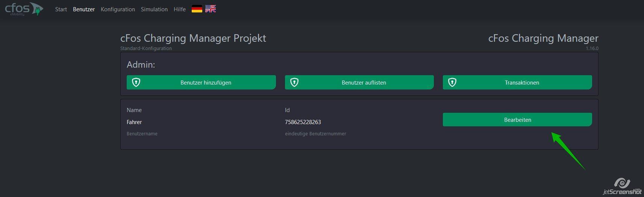
Task: Click the jetScreenshot eye logo icon
Action: point(622,183)
